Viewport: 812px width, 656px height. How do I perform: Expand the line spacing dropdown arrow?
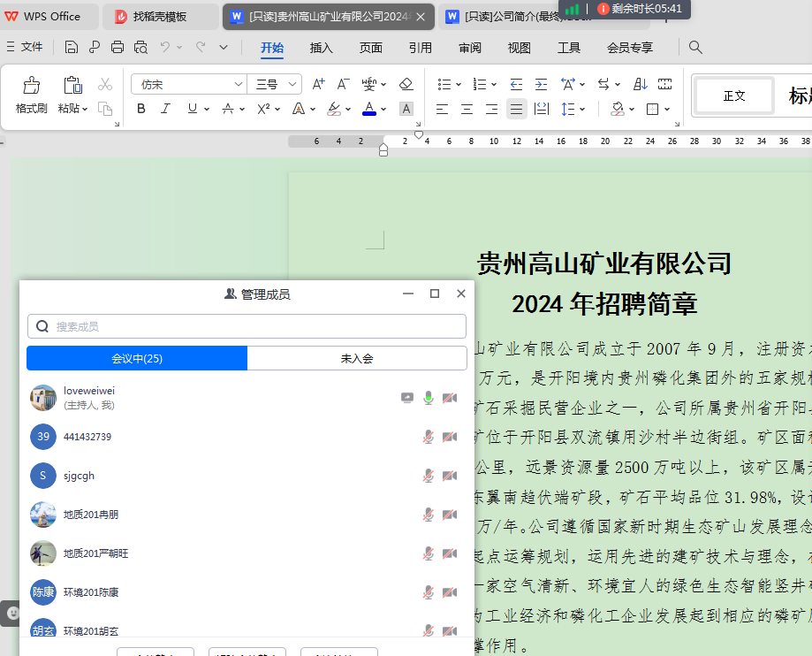click(x=582, y=109)
